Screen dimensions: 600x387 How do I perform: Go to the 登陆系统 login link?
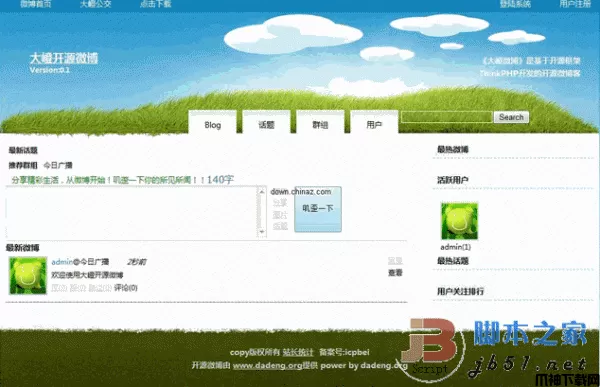[x=515, y=4]
